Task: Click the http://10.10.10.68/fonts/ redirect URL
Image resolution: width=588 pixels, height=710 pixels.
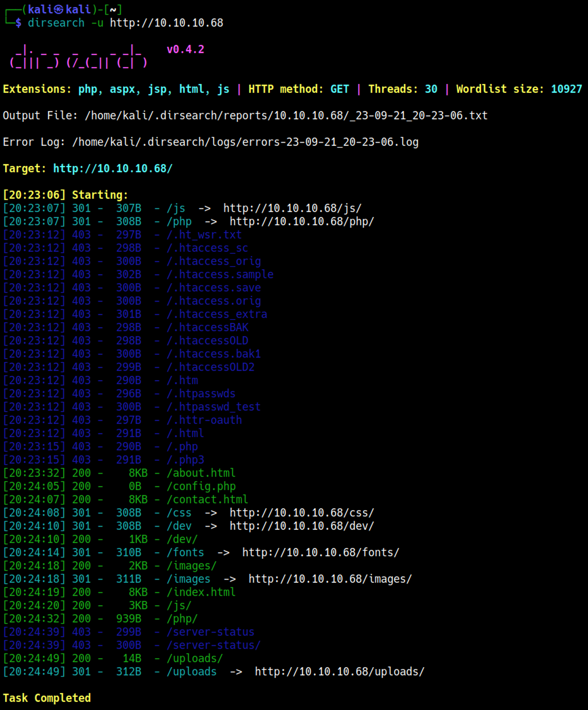Action: tap(320, 552)
